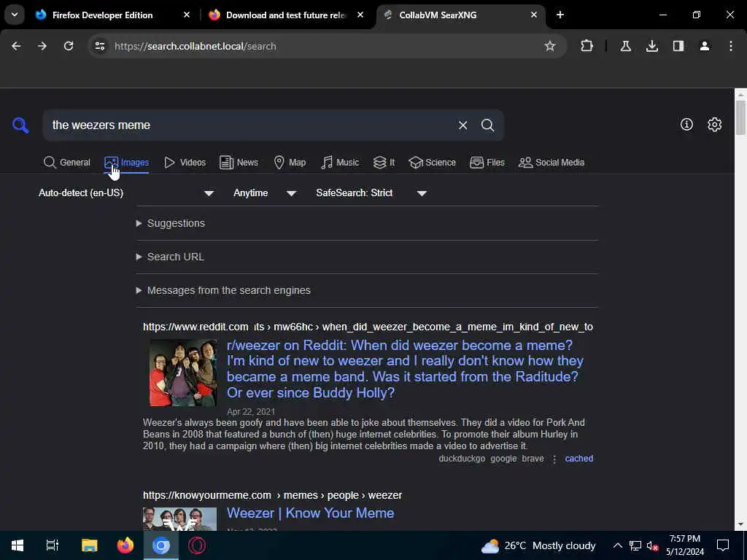The height and width of the screenshot is (560, 747).
Task: Select the Files search category
Action: coord(487,163)
